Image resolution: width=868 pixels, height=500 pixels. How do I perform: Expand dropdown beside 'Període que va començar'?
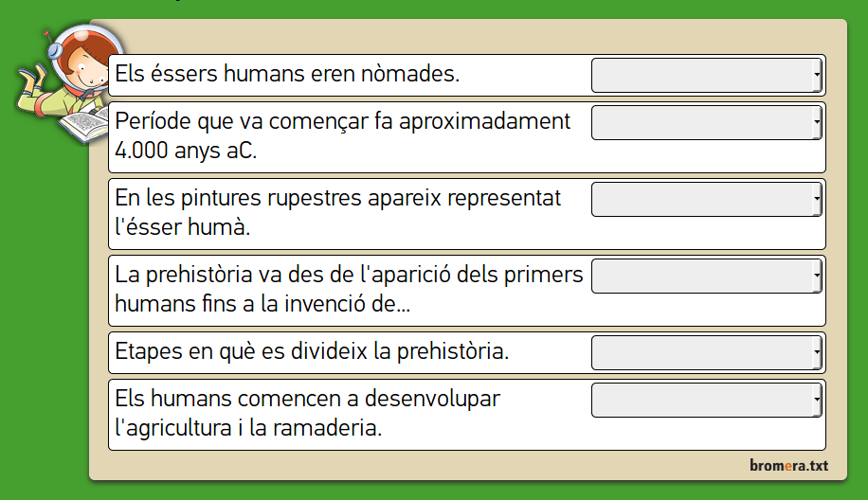(x=706, y=123)
